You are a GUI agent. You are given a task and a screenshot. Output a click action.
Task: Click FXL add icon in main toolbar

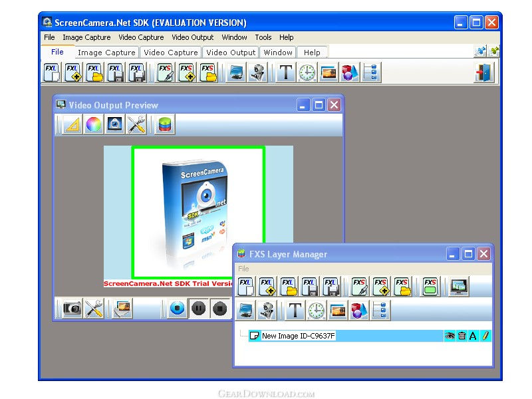[x=73, y=72]
